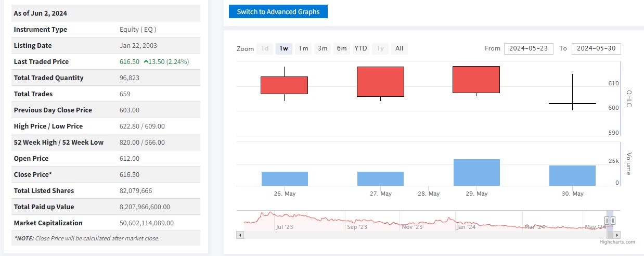Open the Highcharts.com credit link
Image resolution: width=644 pixels, height=256 pixels.
pos(616,242)
